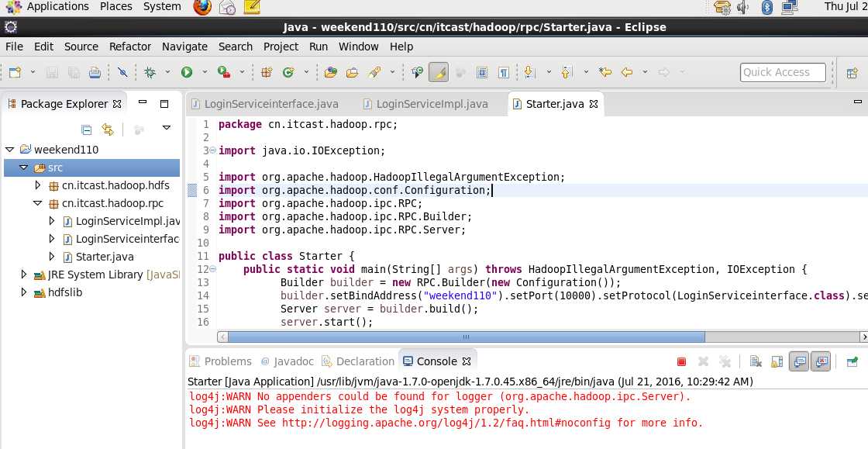868x449 pixels.
Task: Click Collapse All in Package Explorer
Action: tap(86, 130)
